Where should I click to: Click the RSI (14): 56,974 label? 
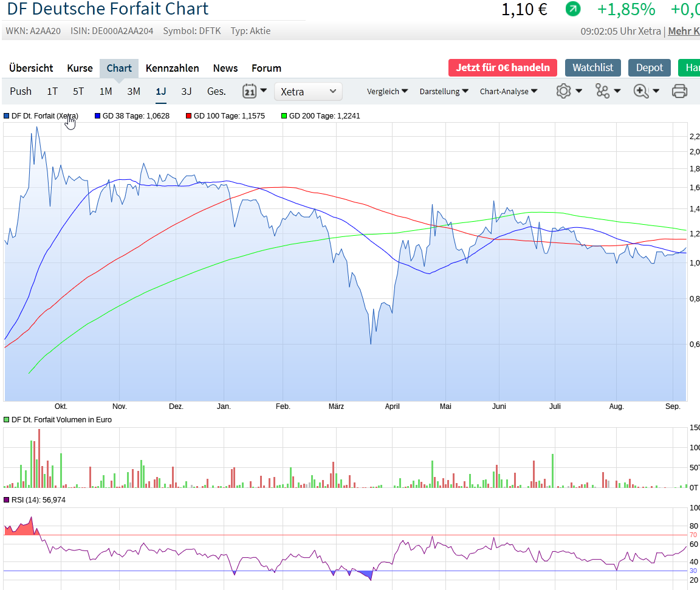point(38,500)
